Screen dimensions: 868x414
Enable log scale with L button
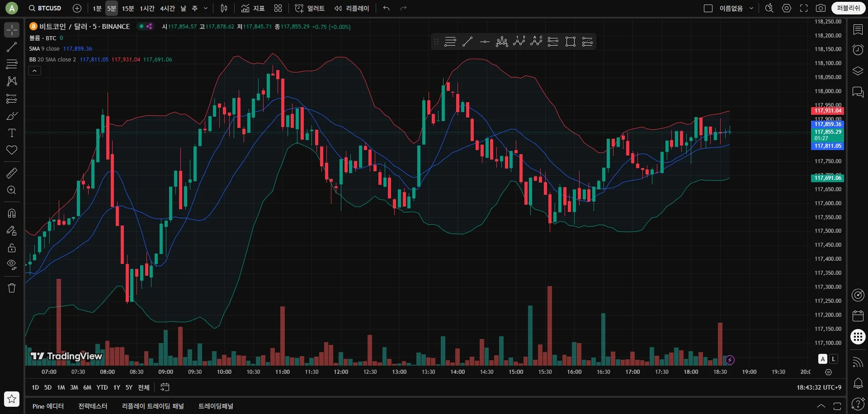pyautogui.click(x=834, y=359)
